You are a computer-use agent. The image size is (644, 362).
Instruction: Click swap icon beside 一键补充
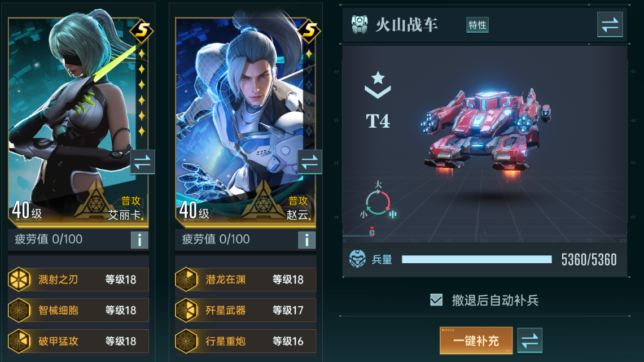click(x=530, y=340)
